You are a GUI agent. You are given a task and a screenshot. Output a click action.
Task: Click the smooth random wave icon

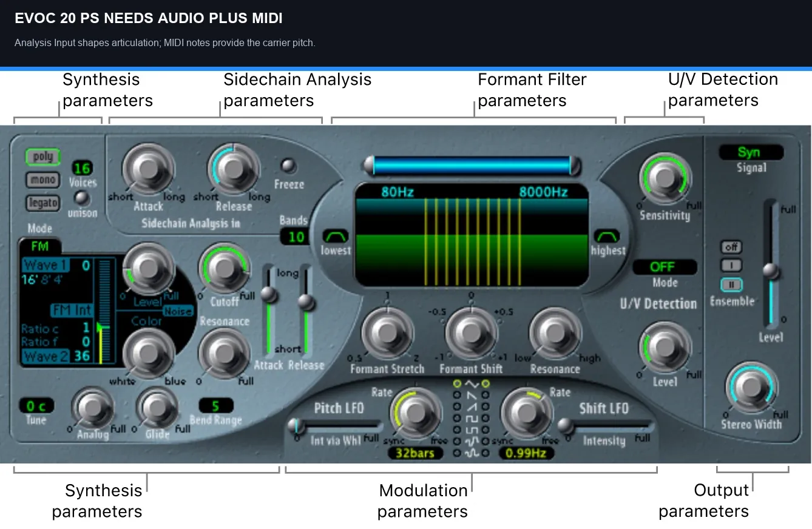tap(472, 453)
